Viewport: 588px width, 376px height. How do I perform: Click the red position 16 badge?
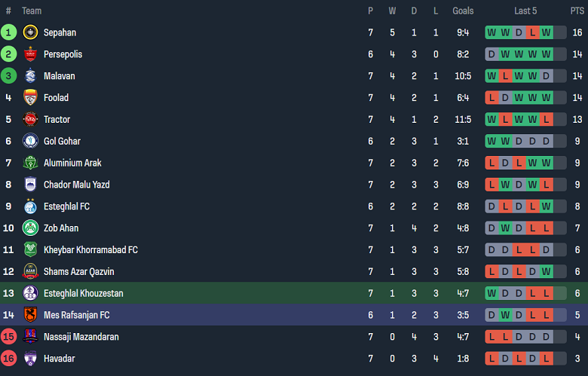[x=8, y=359]
